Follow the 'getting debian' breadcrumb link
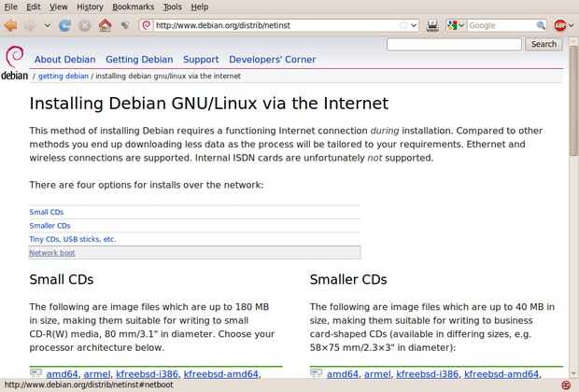The height and width of the screenshot is (392, 579). 64,76
